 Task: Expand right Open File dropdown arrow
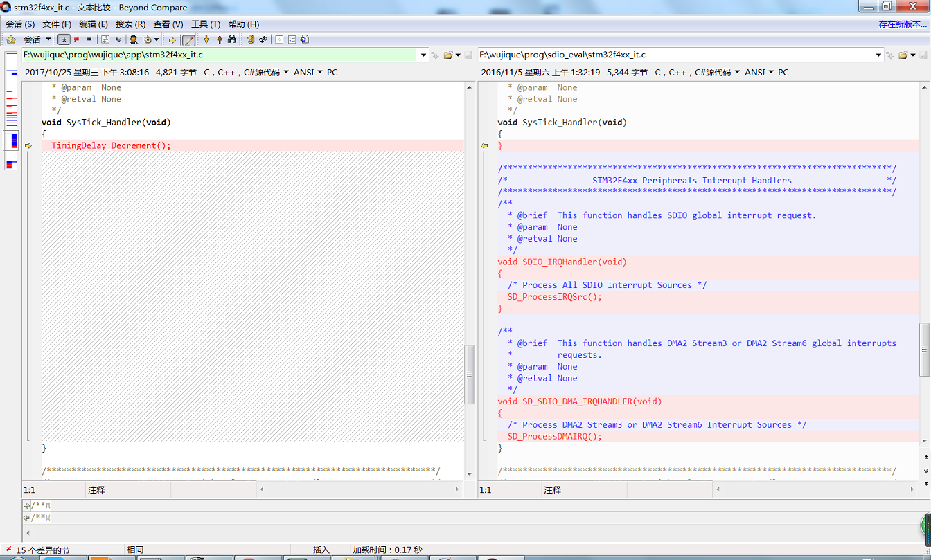pyautogui.click(x=913, y=55)
